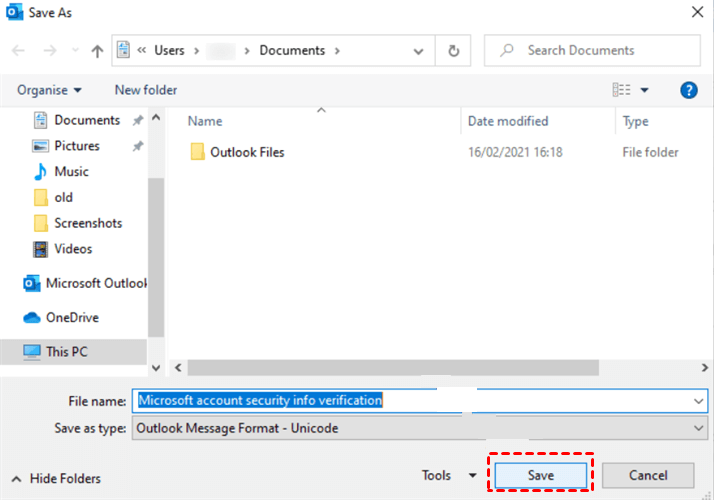The height and width of the screenshot is (500, 714).
Task: Open Music in navigation pane
Action: [71, 172]
